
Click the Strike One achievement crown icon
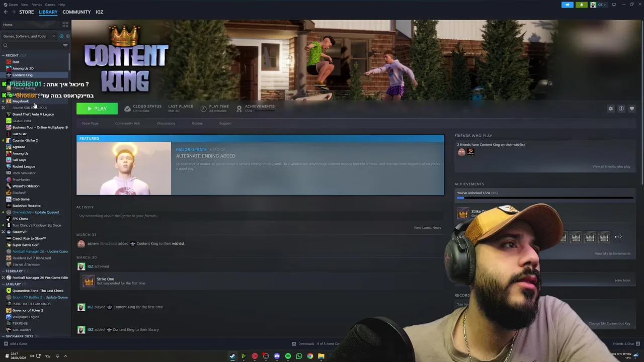point(89,281)
